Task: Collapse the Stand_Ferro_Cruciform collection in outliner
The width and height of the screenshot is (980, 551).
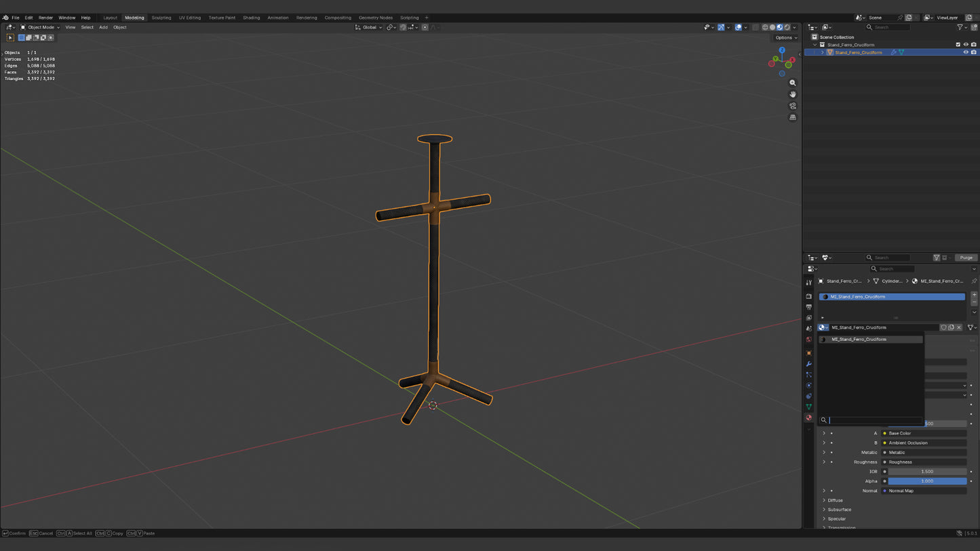Action: [815, 45]
